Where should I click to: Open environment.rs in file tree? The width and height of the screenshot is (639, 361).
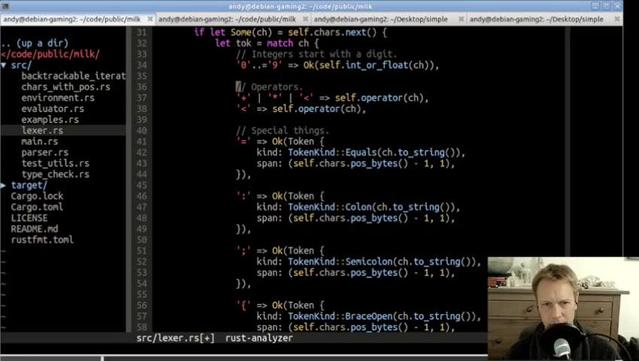58,98
